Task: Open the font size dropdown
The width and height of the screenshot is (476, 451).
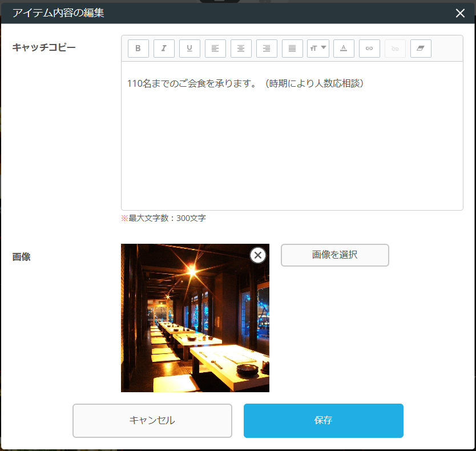Action: (318, 48)
